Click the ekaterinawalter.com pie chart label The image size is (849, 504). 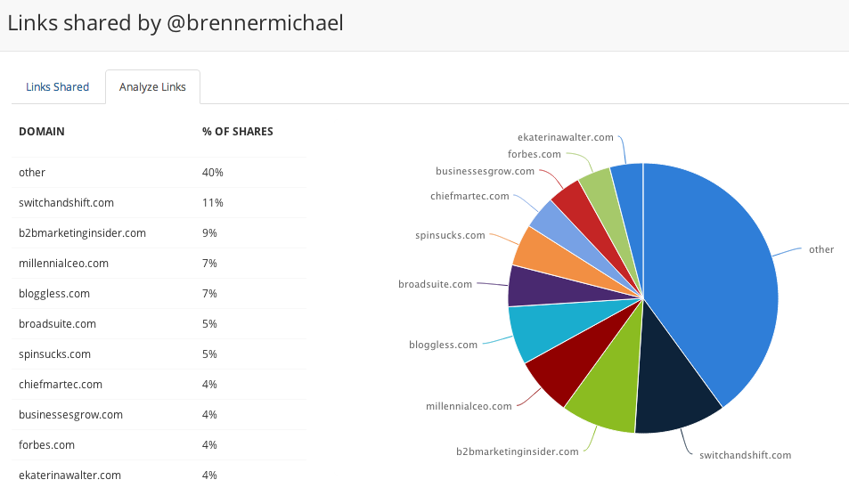point(566,137)
